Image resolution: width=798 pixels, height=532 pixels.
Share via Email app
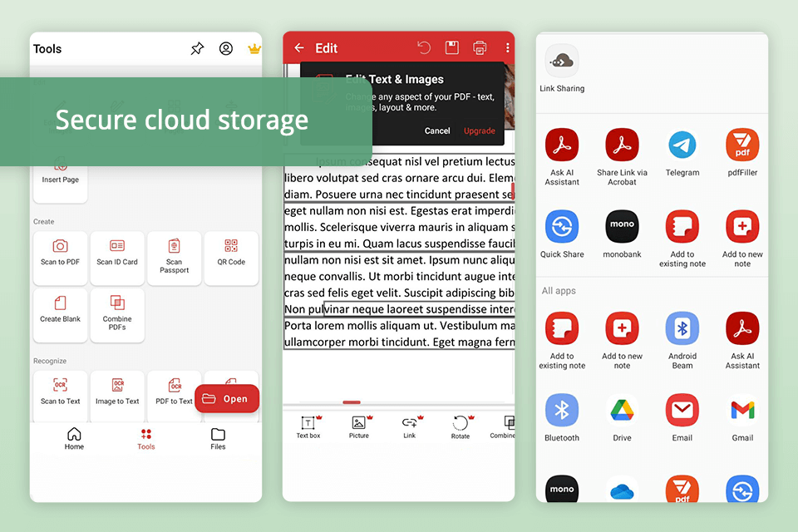[x=682, y=417]
